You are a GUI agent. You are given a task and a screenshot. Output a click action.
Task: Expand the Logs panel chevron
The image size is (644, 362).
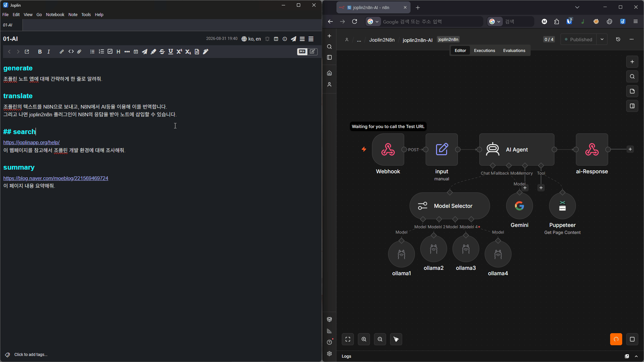[x=636, y=356]
